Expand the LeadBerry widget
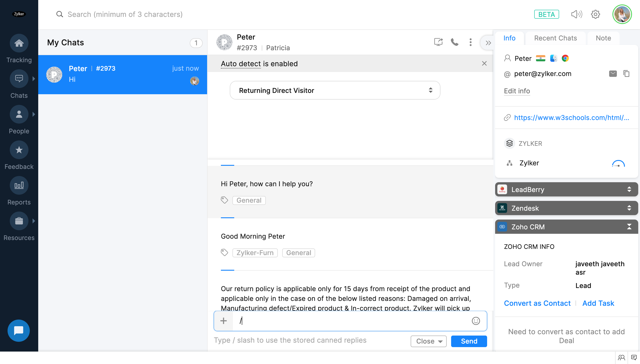 (x=629, y=190)
